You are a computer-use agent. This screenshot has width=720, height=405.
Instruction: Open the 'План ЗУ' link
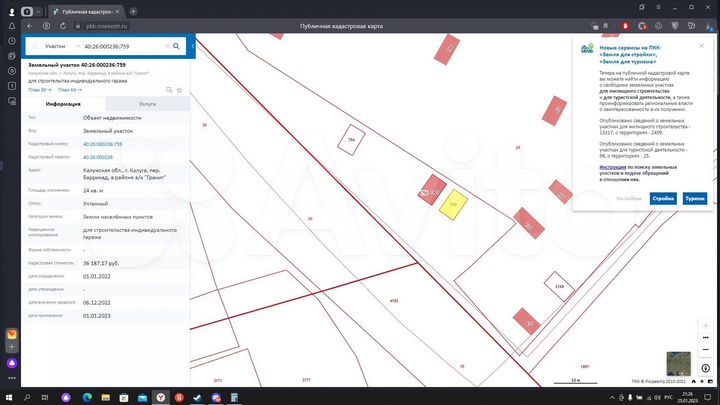click(x=40, y=90)
